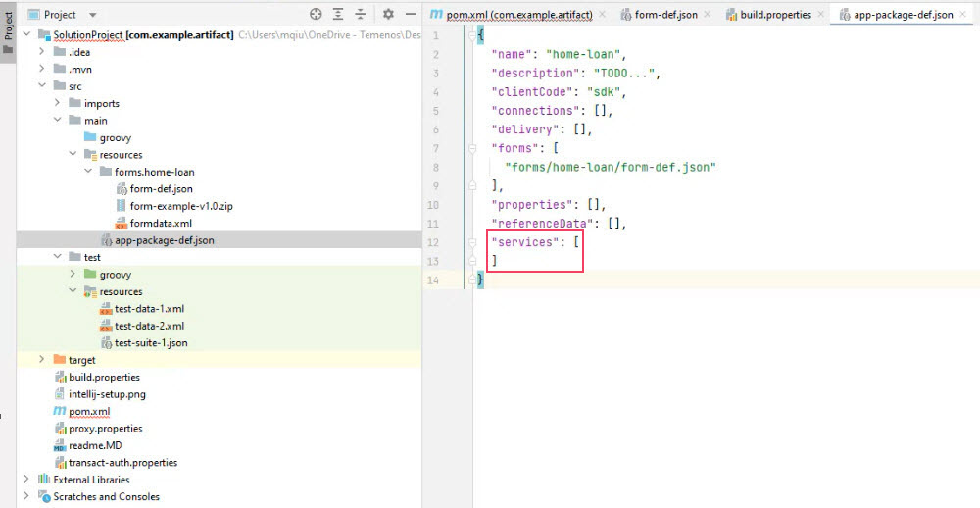
Task: Select formdata.xml file
Action: (161, 223)
